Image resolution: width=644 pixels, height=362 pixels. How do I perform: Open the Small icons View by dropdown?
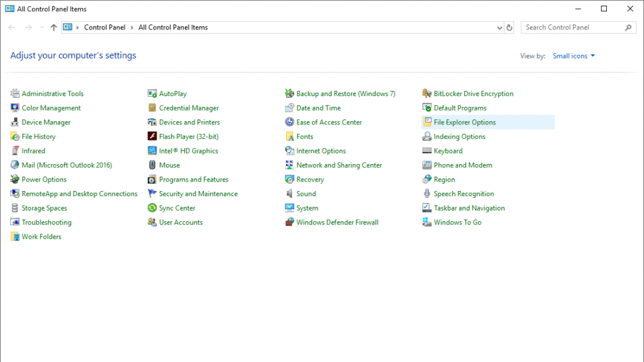(x=574, y=56)
